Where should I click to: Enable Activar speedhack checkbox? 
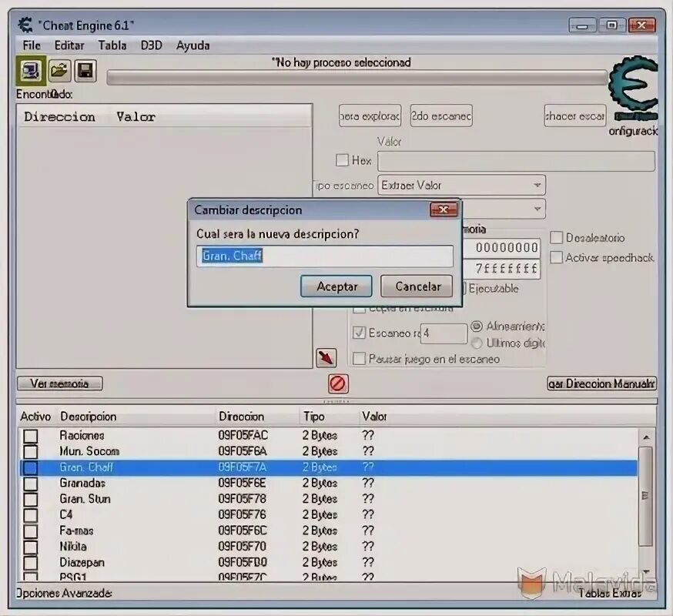pos(556,257)
